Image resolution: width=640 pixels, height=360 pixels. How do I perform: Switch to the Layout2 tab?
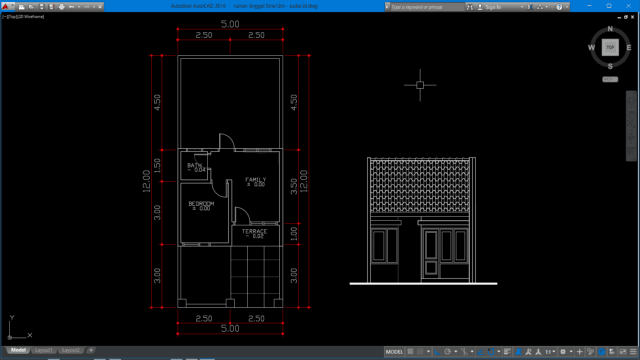point(71,350)
